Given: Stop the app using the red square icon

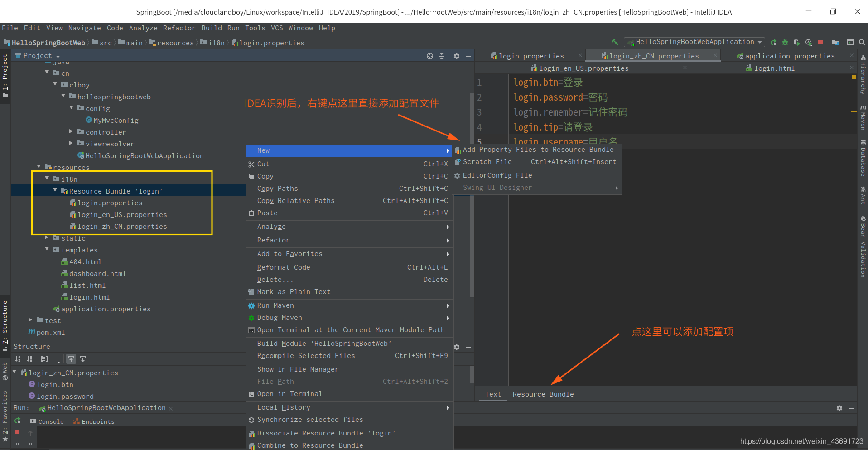Looking at the screenshot, I should click(x=820, y=42).
